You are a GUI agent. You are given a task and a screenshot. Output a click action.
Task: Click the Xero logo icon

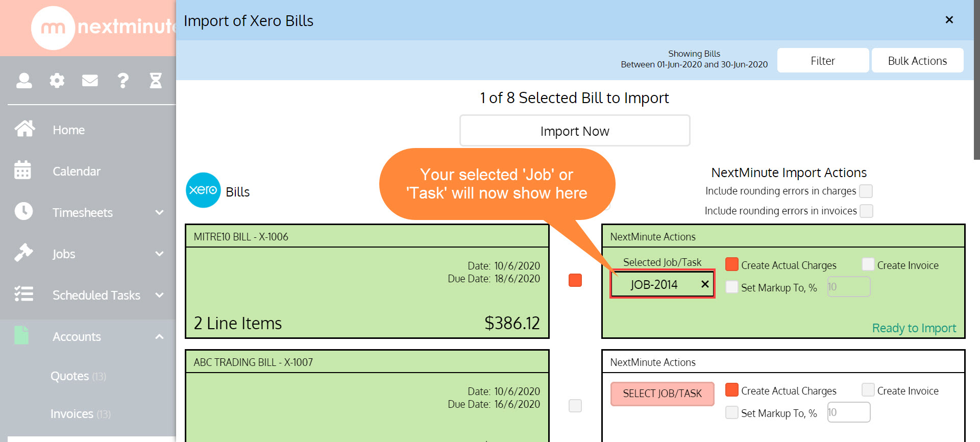coord(203,190)
